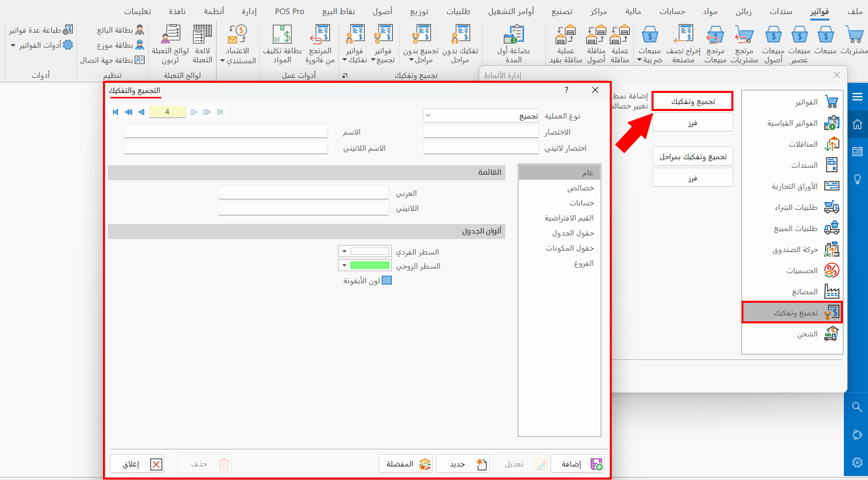Expand فواتير تفكيك dropdown

click(x=345, y=60)
